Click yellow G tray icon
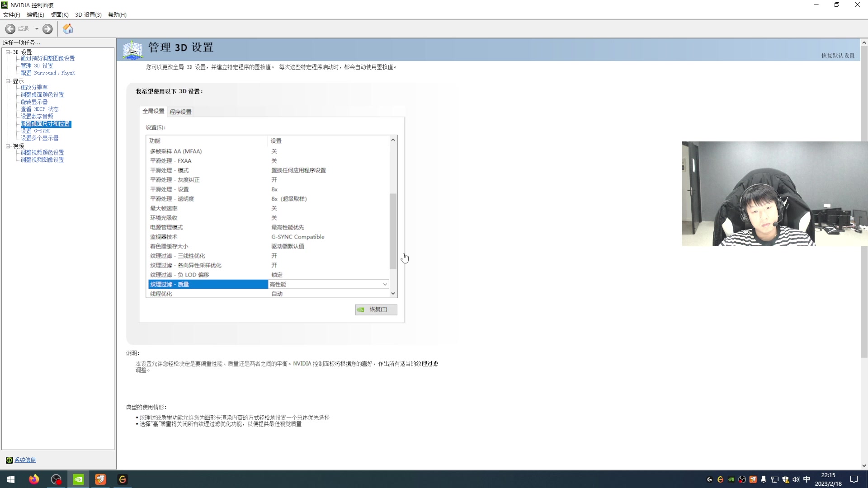The image size is (868, 488). click(720, 479)
